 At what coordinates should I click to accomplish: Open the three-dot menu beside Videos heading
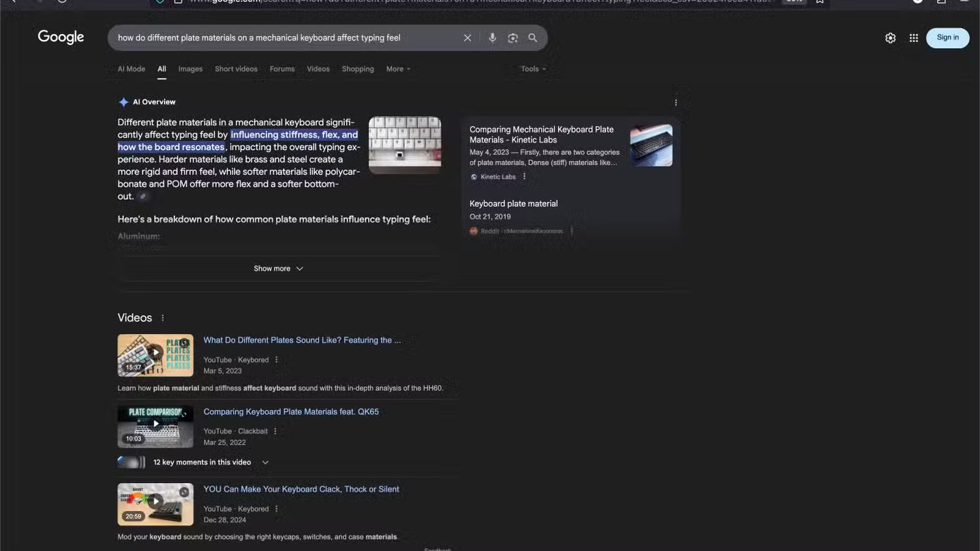tap(162, 317)
